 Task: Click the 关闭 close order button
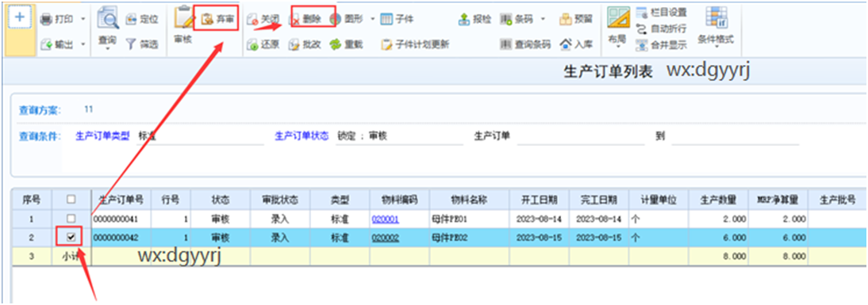pyautogui.click(x=263, y=19)
